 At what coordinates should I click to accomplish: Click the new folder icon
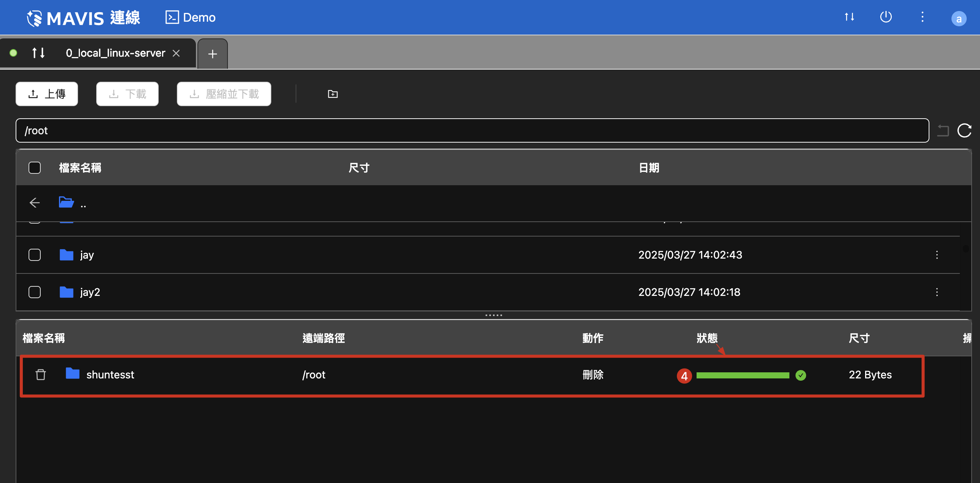tap(332, 94)
